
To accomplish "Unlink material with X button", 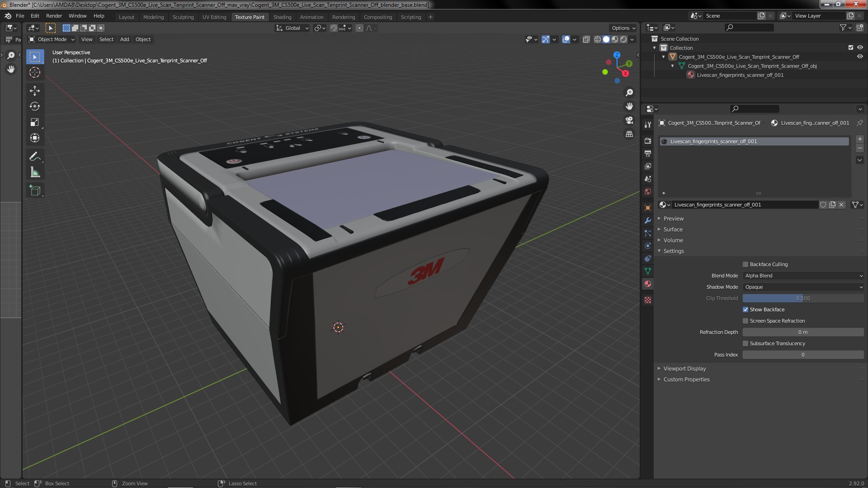I will 841,205.
